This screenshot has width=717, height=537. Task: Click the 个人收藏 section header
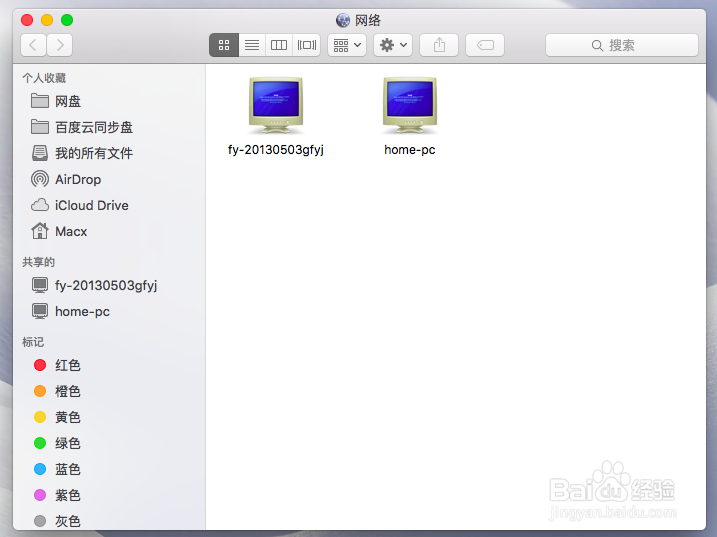click(44, 78)
